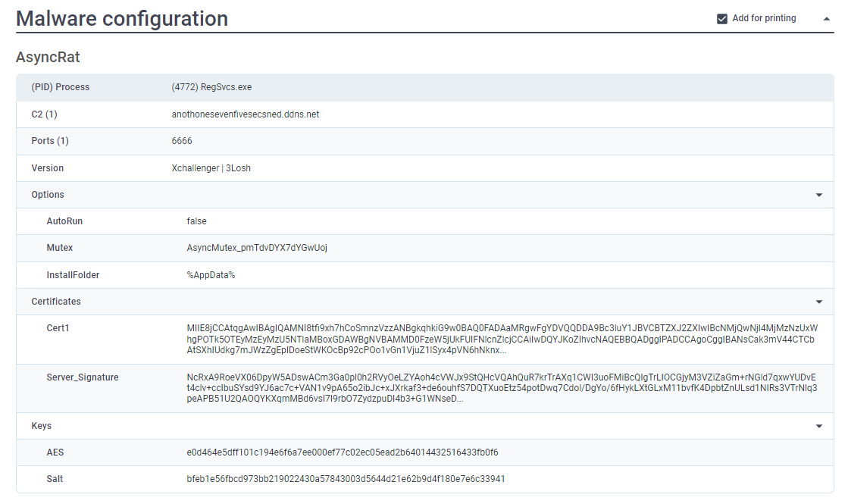Click the port value 6666

(182, 141)
